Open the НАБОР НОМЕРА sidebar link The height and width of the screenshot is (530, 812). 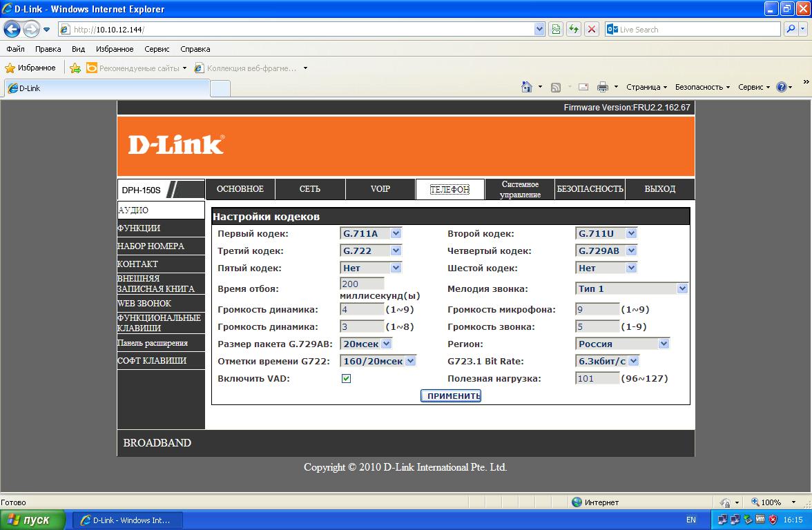(151, 246)
